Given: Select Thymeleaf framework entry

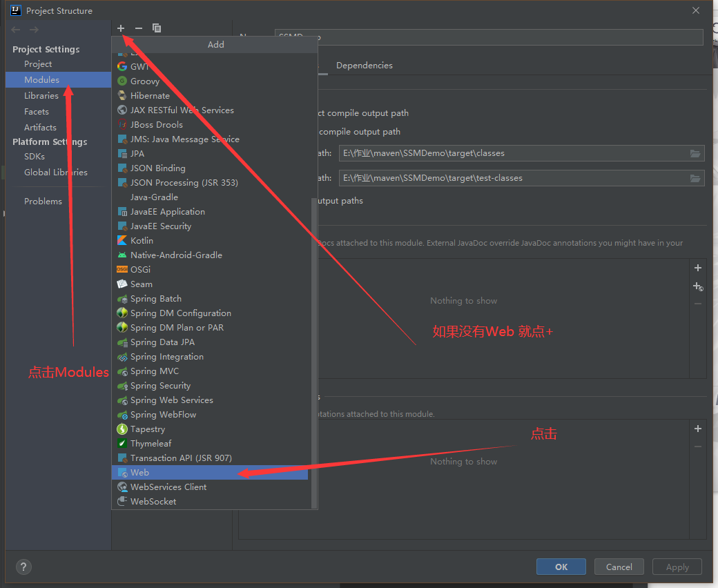Looking at the screenshot, I should point(210,443).
